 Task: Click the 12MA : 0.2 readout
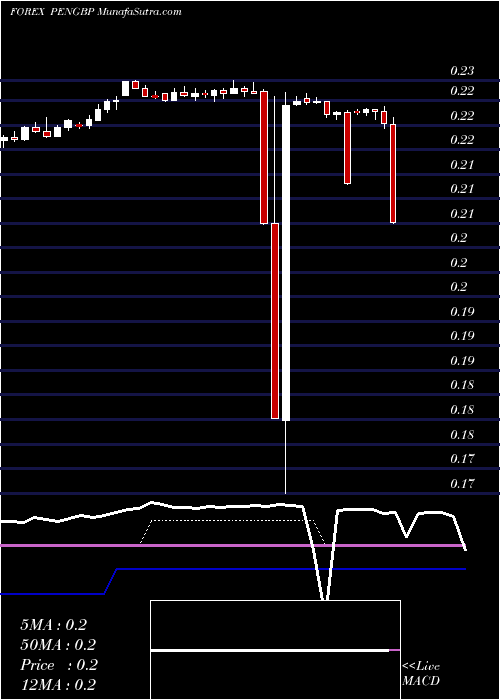click(x=58, y=685)
